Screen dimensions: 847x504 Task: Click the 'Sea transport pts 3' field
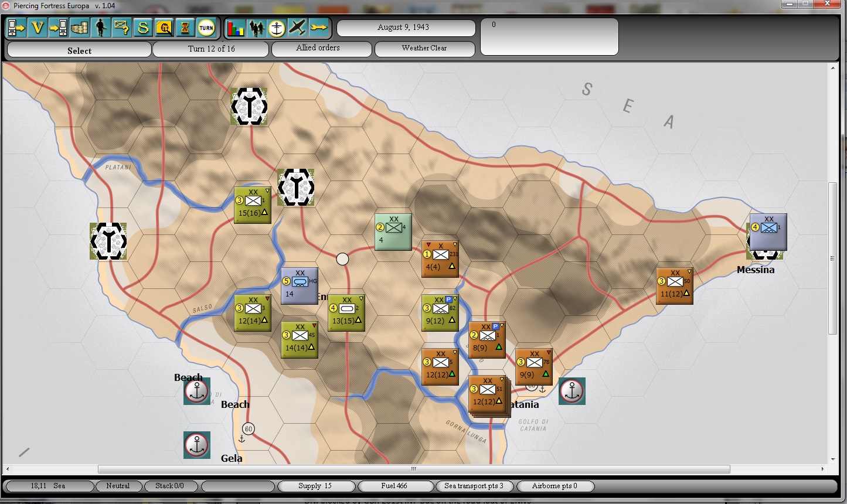474,486
